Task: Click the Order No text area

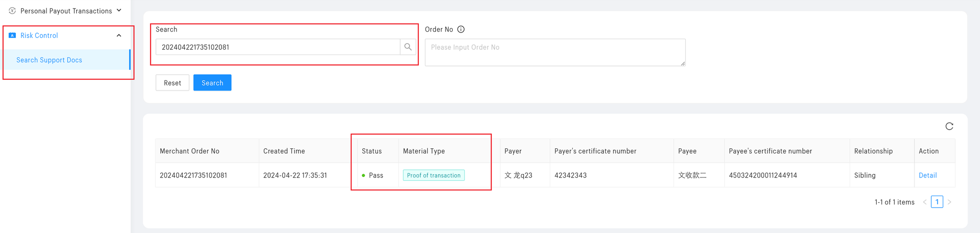Action: (x=555, y=52)
